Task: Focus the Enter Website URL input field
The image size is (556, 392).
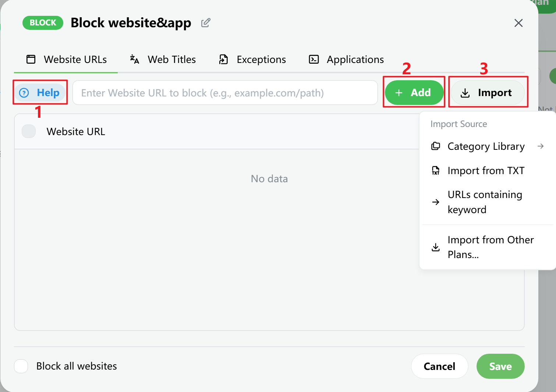Action: [225, 93]
